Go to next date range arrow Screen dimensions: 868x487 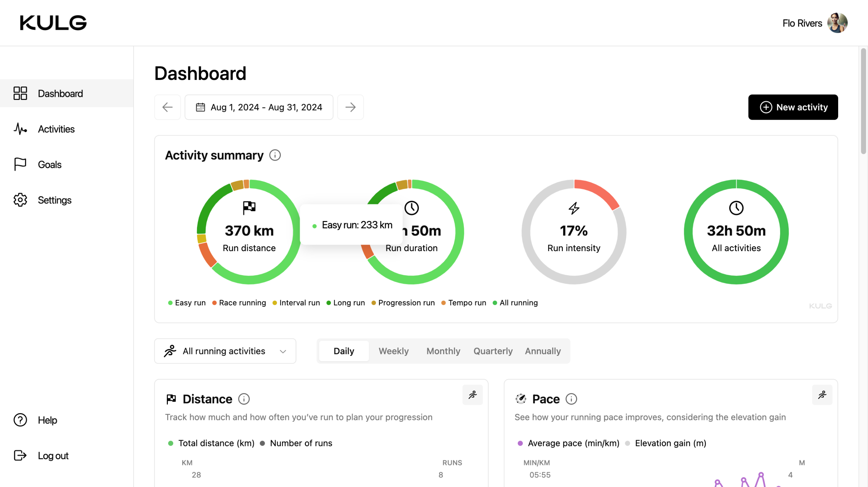pyautogui.click(x=350, y=107)
